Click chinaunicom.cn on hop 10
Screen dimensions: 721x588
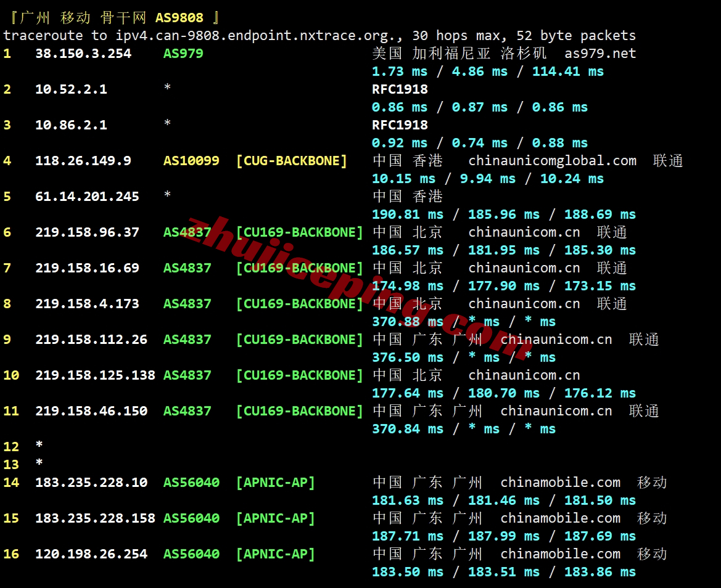524,376
